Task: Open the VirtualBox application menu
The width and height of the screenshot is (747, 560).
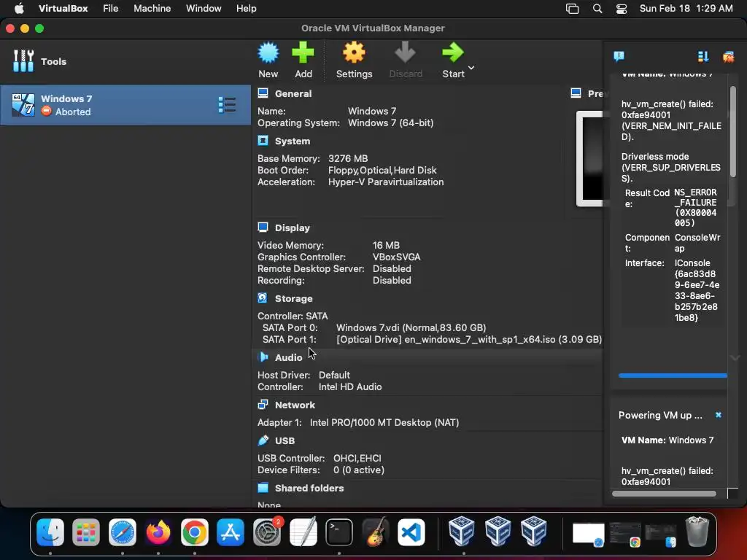Action: 63,8
